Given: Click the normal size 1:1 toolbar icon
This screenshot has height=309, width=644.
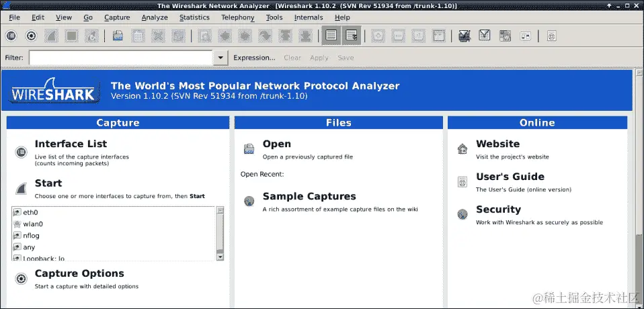Looking at the screenshot, I should [x=418, y=36].
